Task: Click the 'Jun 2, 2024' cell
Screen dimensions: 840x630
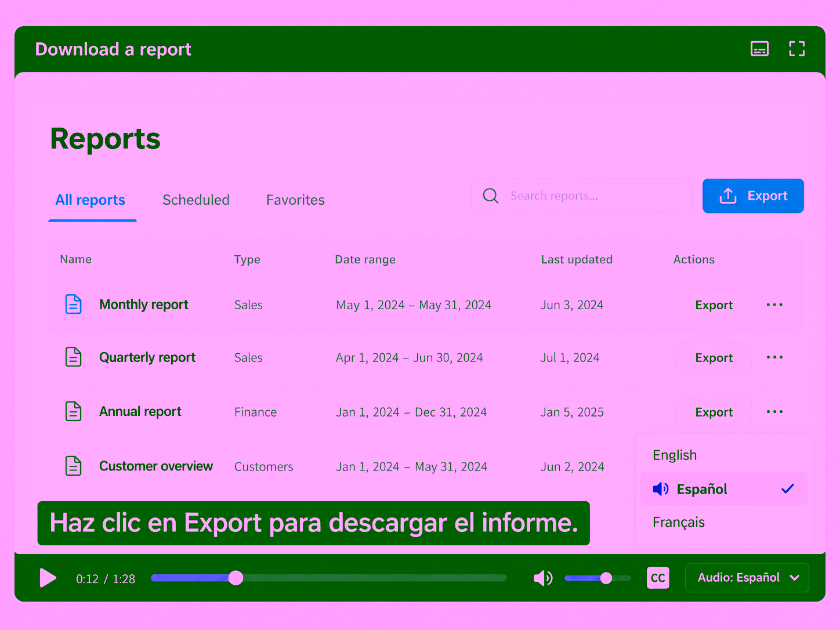Action: (x=573, y=467)
